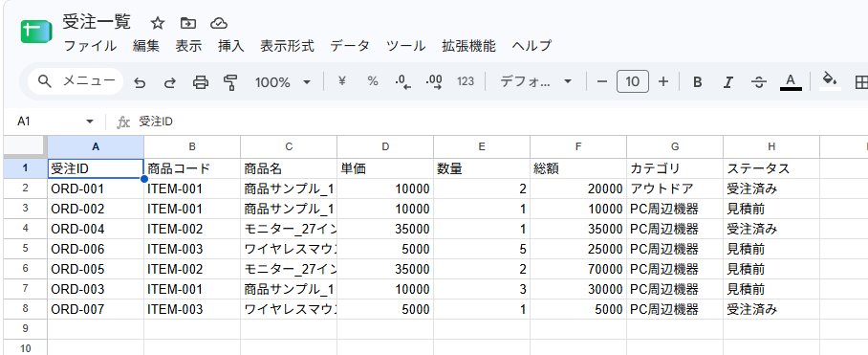Open the ツール menu

pyautogui.click(x=405, y=45)
